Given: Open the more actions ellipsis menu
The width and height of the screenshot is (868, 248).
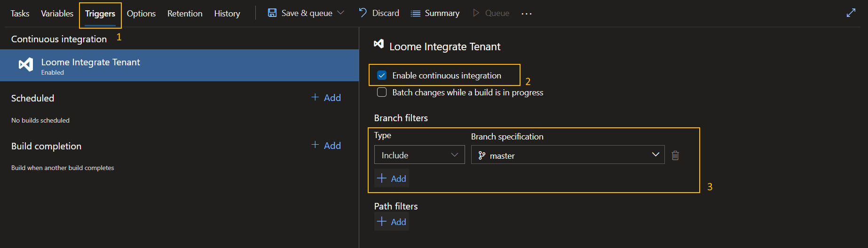Looking at the screenshot, I should 527,14.
